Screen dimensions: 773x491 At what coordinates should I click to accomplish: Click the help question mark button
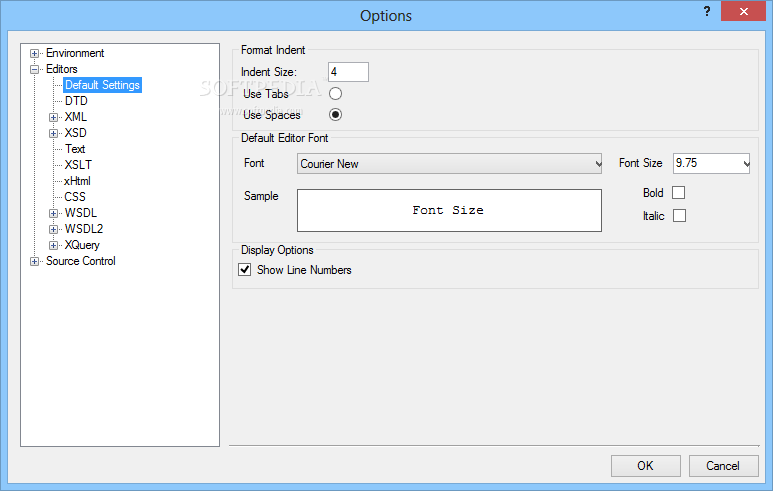coord(707,11)
